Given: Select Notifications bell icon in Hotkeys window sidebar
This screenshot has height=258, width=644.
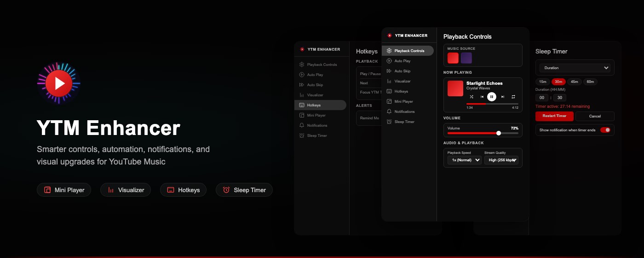Looking at the screenshot, I should tap(302, 125).
